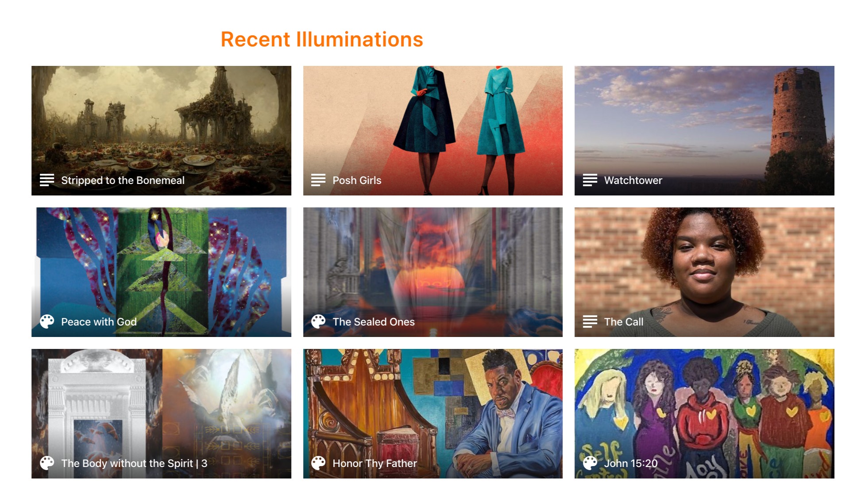868x490 pixels.
Task: Click the text lines icon on Watchtower
Action: [x=590, y=180]
